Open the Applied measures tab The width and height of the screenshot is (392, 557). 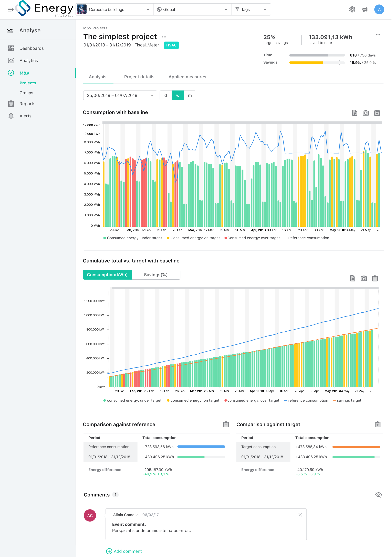[187, 77]
